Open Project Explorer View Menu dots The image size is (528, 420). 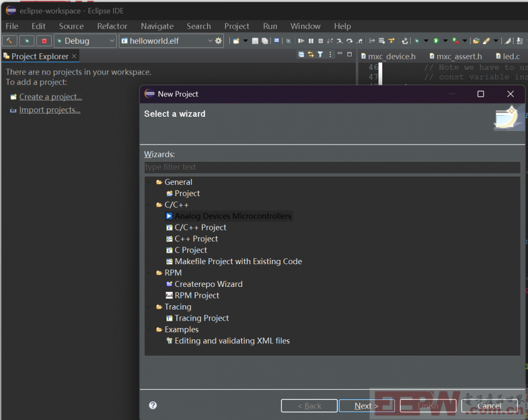(330, 54)
